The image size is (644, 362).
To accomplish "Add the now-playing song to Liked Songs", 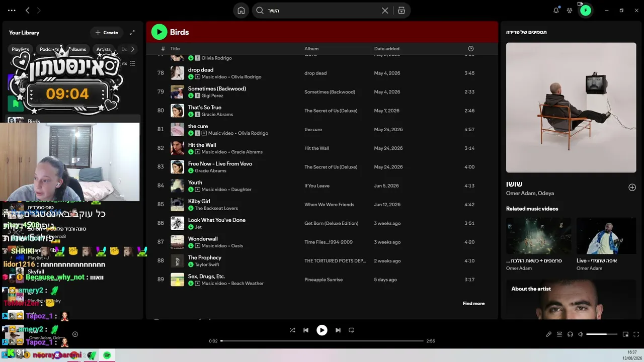I will pyautogui.click(x=632, y=188).
